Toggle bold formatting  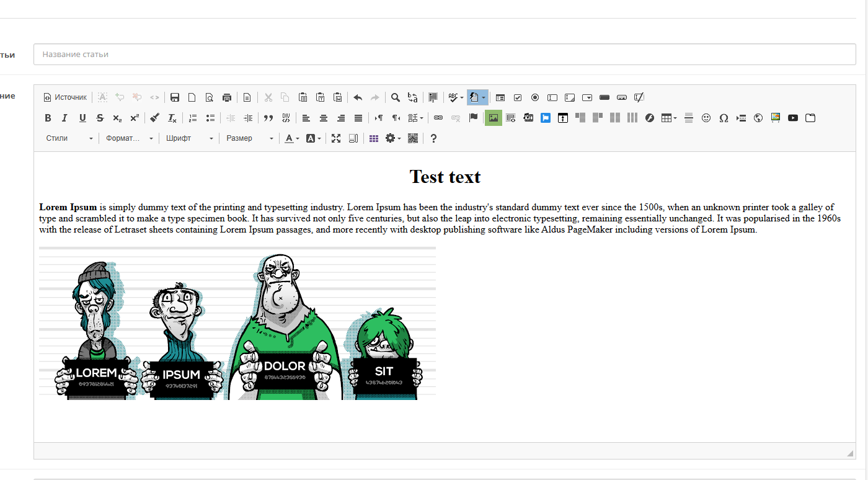[x=48, y=118]
